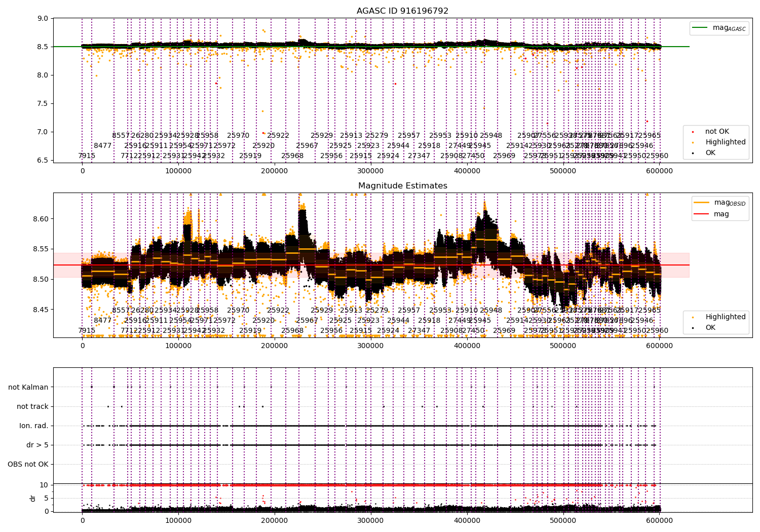
Task: Click "Highlighted" legend entry in Magnitude Estimates plot
Action: [718, 317]
